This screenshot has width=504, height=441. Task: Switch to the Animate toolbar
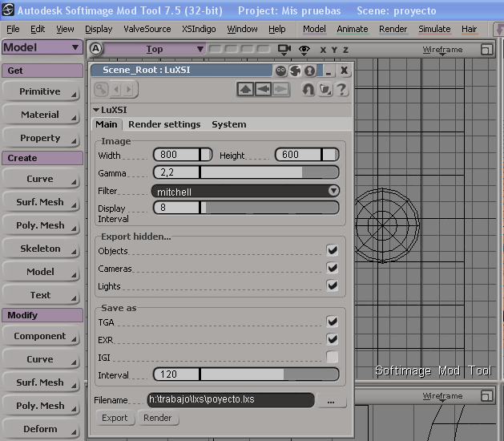pos(353,30)
